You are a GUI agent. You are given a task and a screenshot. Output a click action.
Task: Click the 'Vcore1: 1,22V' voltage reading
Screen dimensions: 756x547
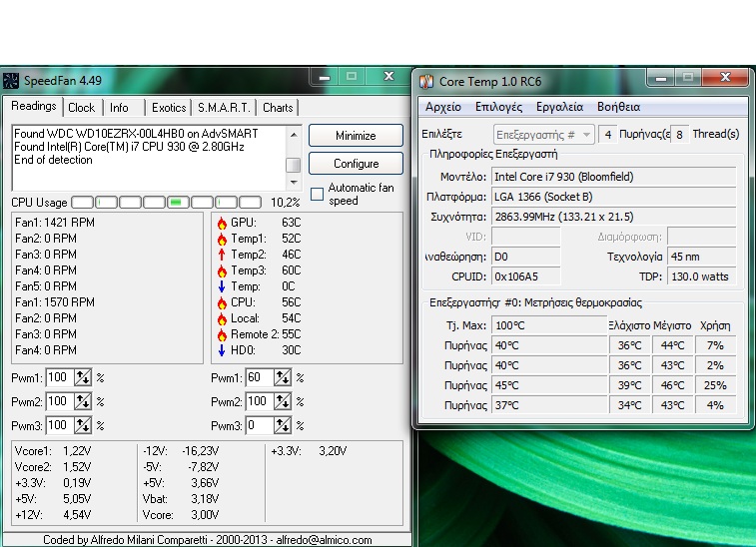(x=53, y=451)
